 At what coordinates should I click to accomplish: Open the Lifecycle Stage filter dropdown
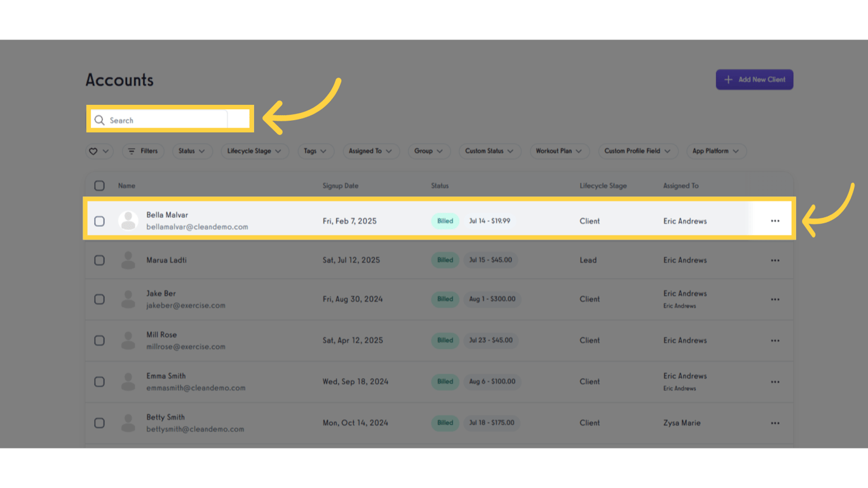(254, 151)
